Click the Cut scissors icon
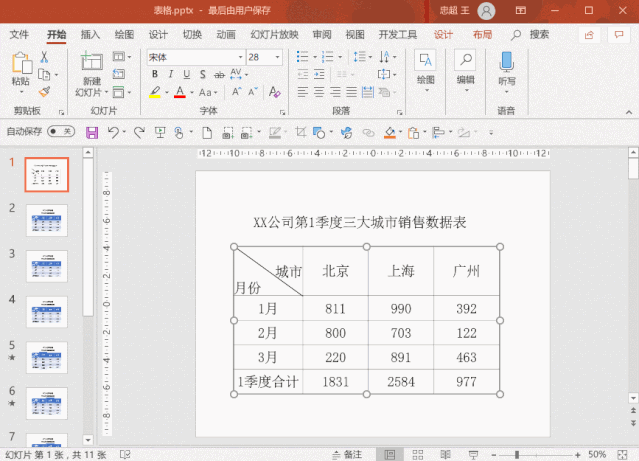The image size is (639, 461). tap(44, 57)
